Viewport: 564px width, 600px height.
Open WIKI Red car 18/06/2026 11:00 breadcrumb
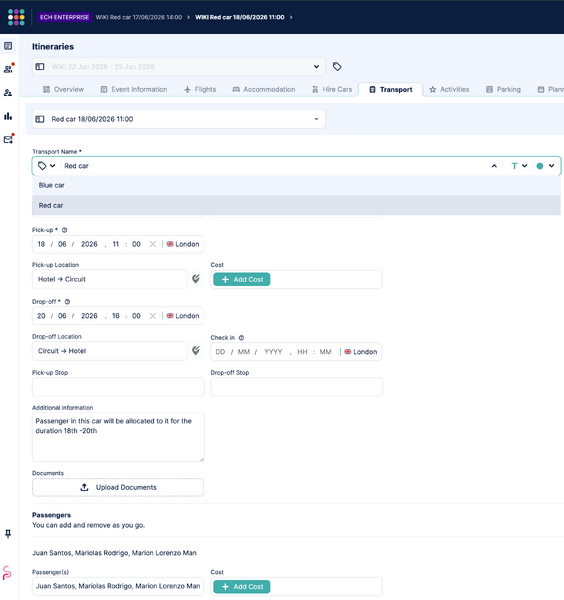(x=240, y=17)
